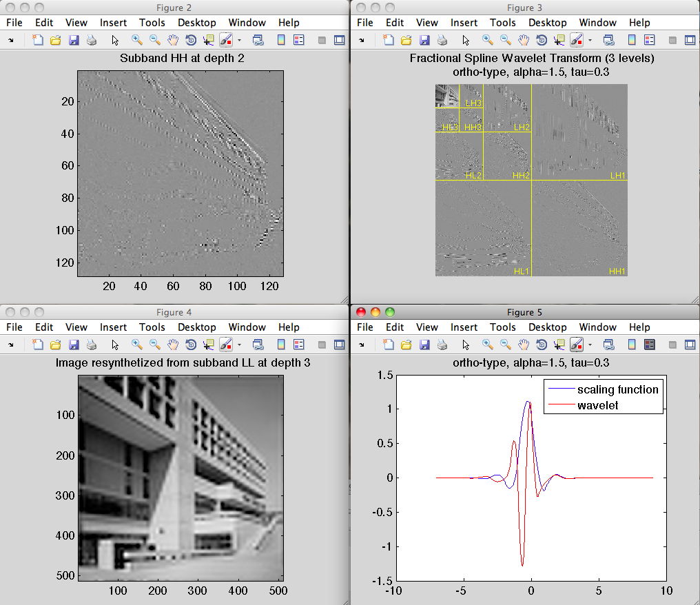Click Open File folder icon in Figure 5

(x=406, y=345)
